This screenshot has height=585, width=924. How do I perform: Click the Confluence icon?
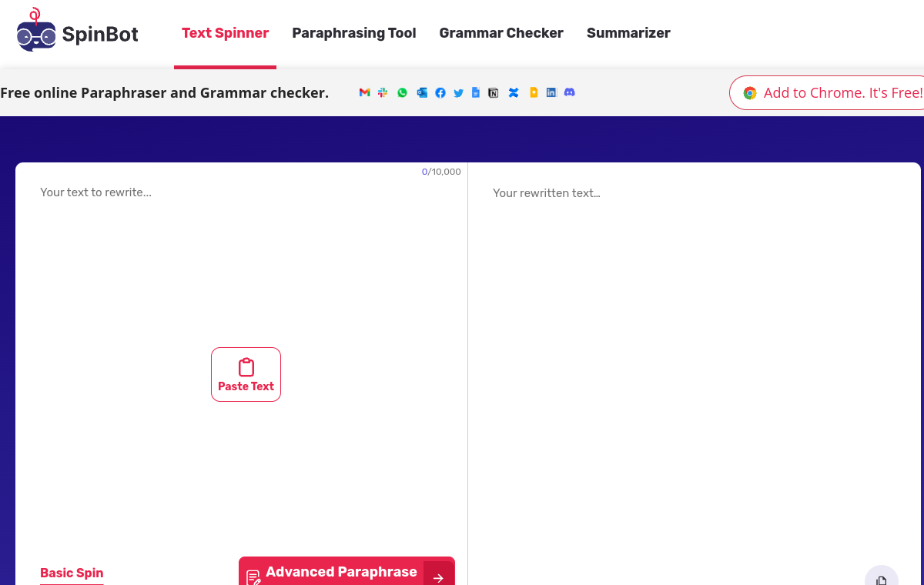514,93
